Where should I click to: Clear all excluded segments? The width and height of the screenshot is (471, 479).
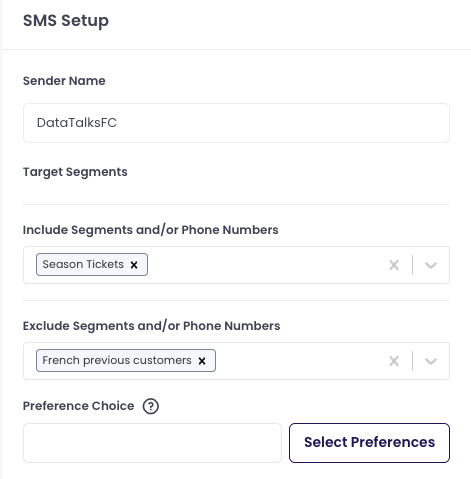coord(394,361)
